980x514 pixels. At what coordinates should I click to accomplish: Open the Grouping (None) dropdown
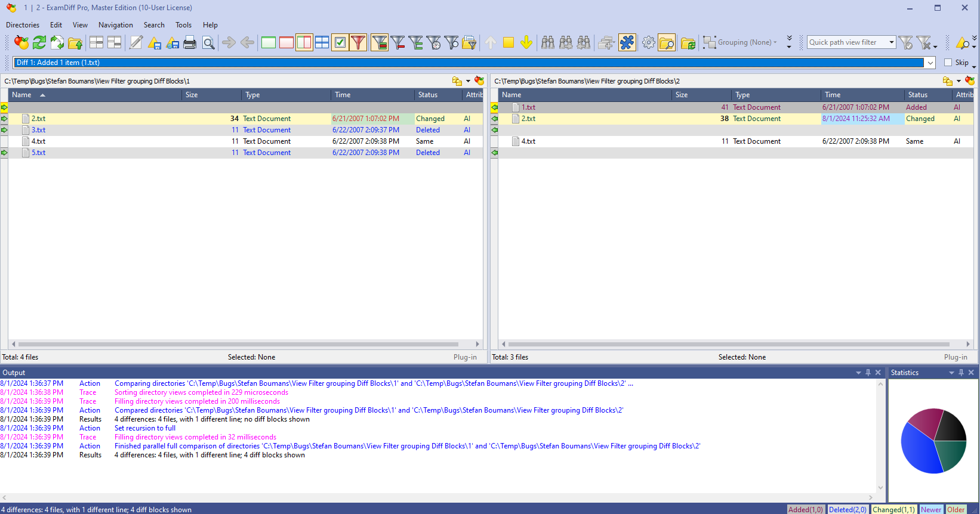tap(740, 42)
